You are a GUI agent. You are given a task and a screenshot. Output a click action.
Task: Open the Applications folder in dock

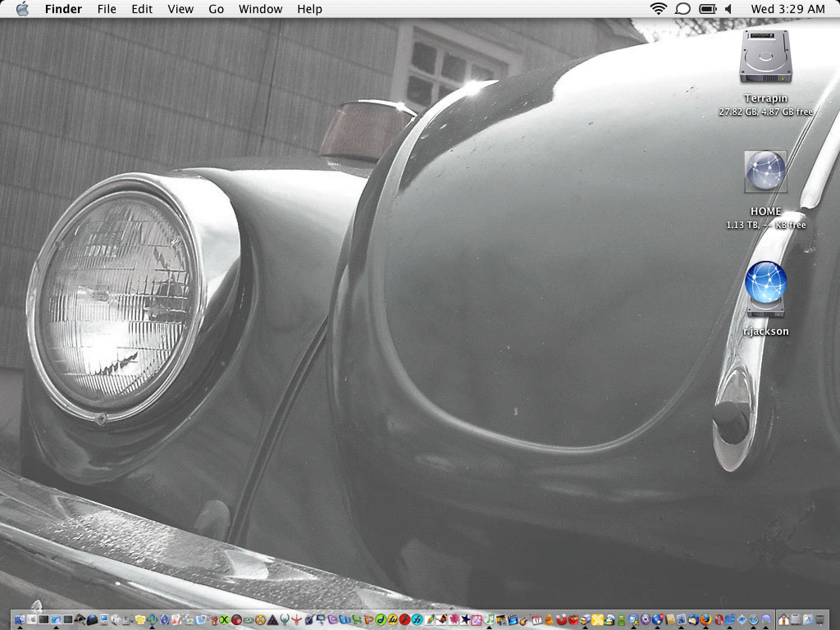(807, 620)
